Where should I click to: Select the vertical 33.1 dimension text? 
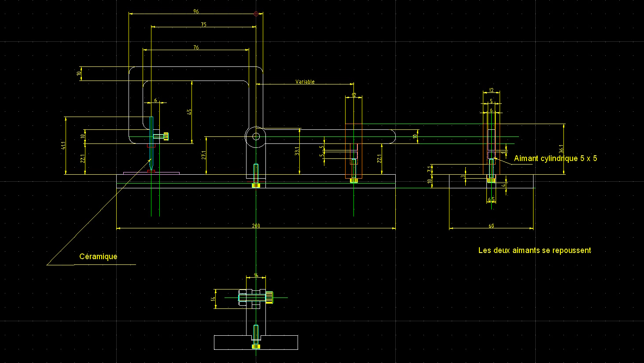pos(297,151)
